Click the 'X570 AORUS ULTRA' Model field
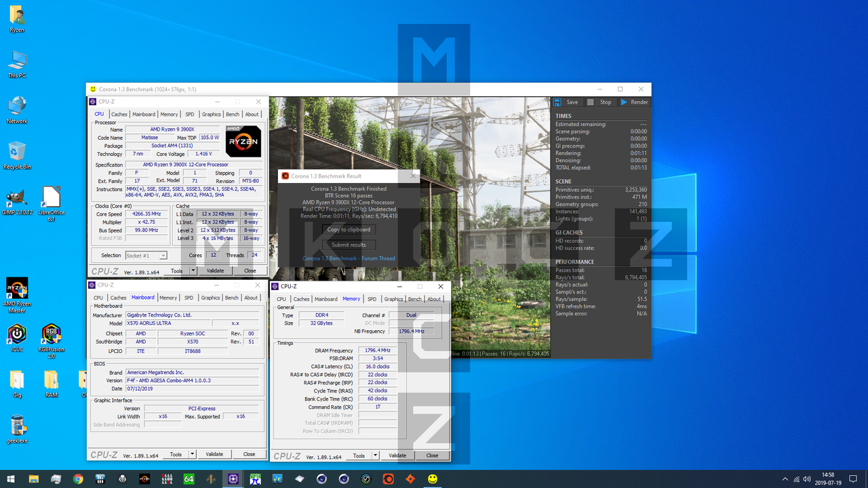 (168, 323)
